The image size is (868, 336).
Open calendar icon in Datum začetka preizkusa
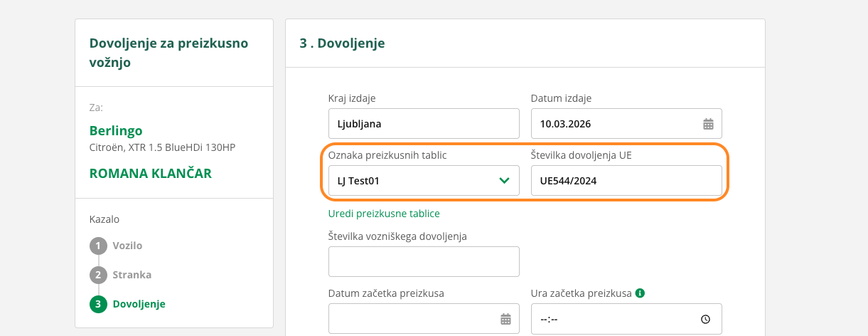(x=505, y=319)
